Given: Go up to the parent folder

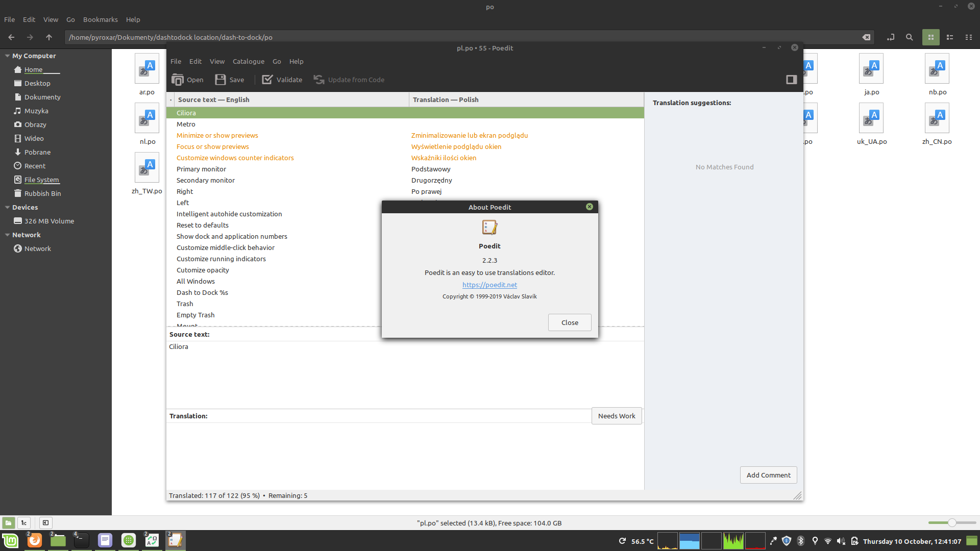Looking at the screenshot, I should tap(49, 37).
